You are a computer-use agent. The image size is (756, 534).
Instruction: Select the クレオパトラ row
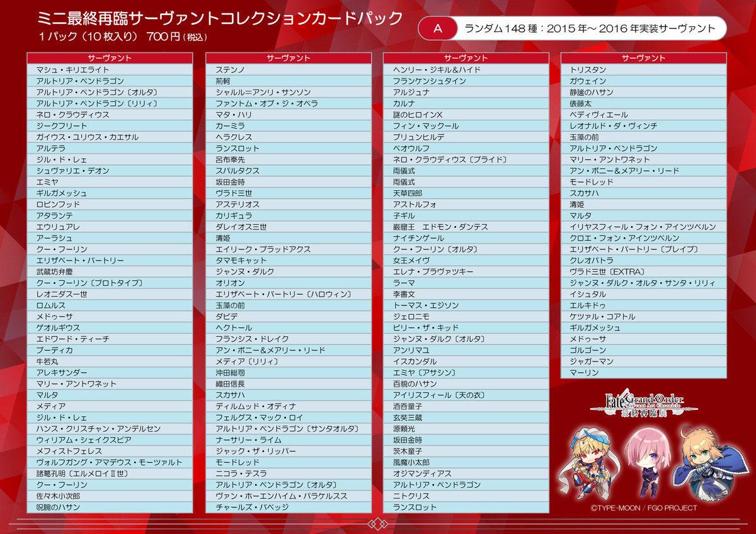tap(644, 260)
